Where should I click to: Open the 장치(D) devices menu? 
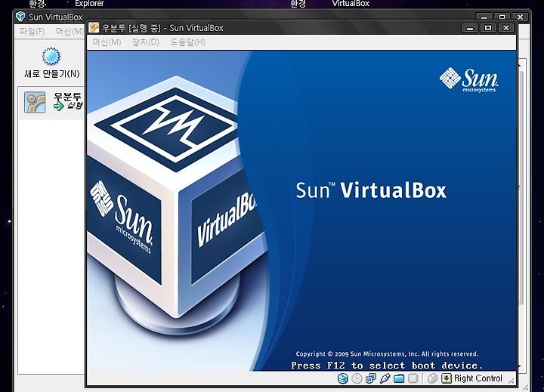[145, 42]
